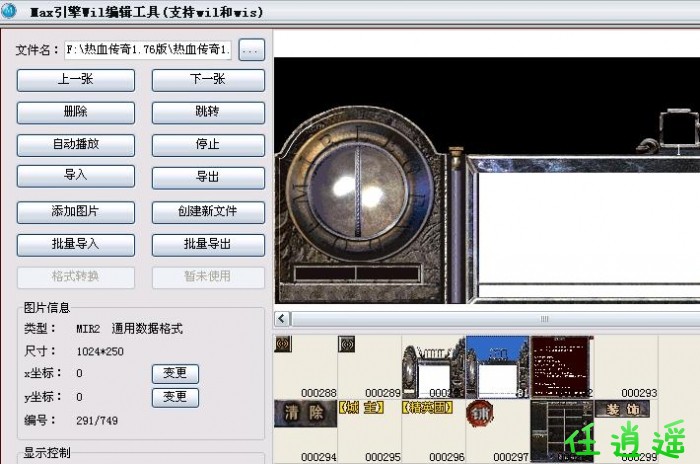Image resolution: width=700 pixels, height=464 pixels.
Task: Select thumbnail 000290 with the stone frame
Action: click(433, 367)
